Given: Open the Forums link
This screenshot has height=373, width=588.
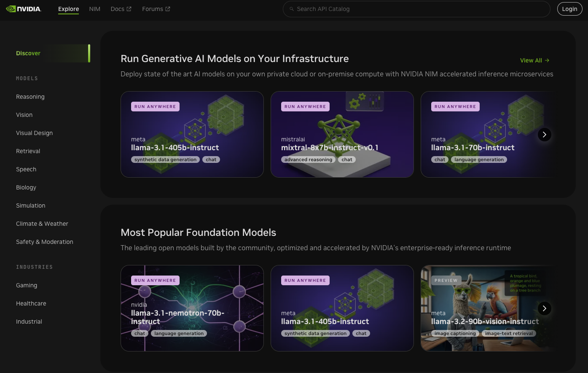Looking at the screenshot, I should [x=156, y=9].
